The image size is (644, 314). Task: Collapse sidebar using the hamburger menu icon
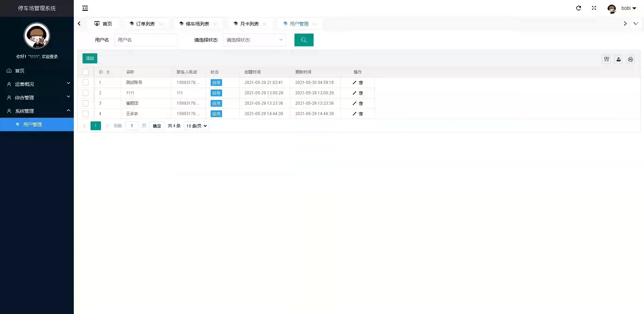(85, 8)
